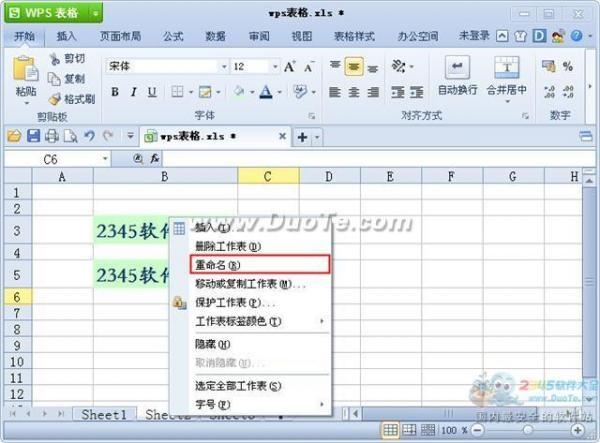The width and height of the screenshot is (600, 443).
Task: Expand the 工作表标签颜色 submenu arrow
Action: coord(322,321)
